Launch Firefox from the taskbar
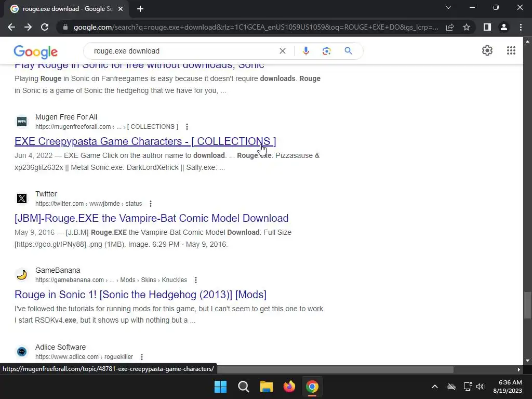532x399 pixels. pyautogui.click(x=289, y=387)
